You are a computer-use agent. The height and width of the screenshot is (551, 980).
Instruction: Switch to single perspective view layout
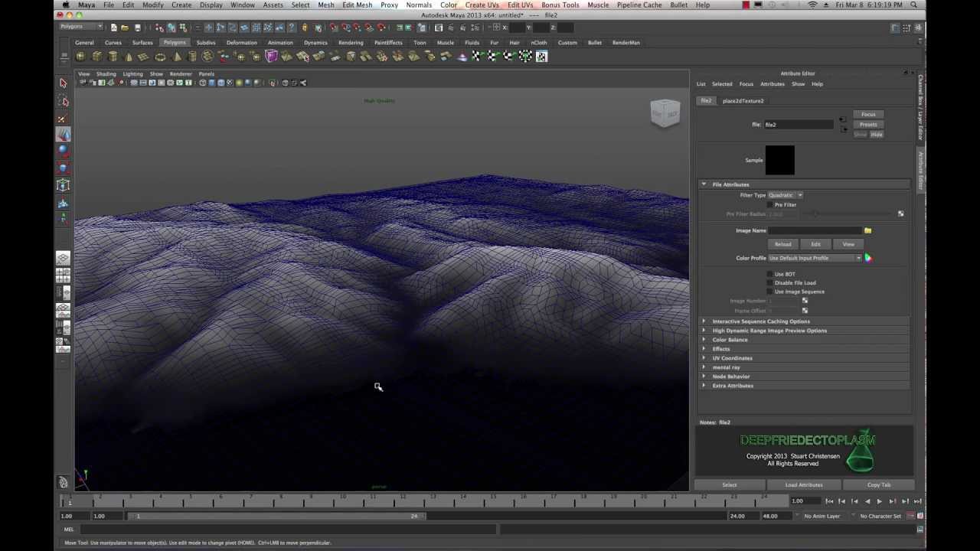point(64,259)
